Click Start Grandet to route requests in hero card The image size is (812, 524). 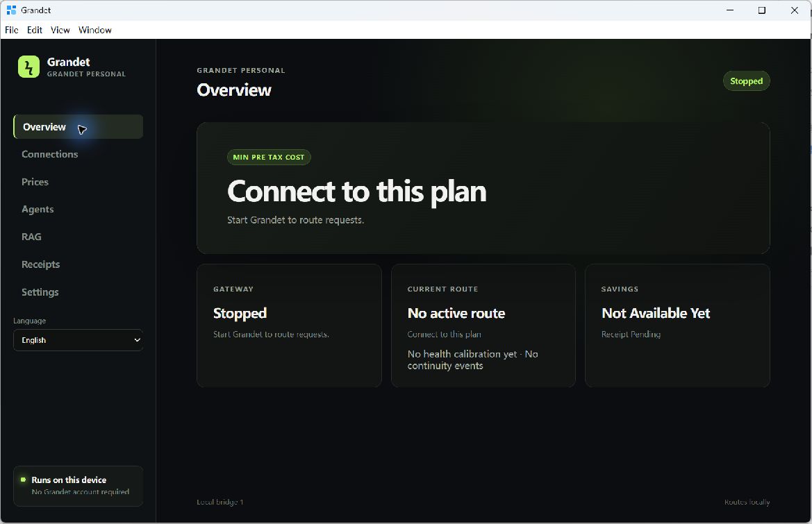click(x=295, y=220)
